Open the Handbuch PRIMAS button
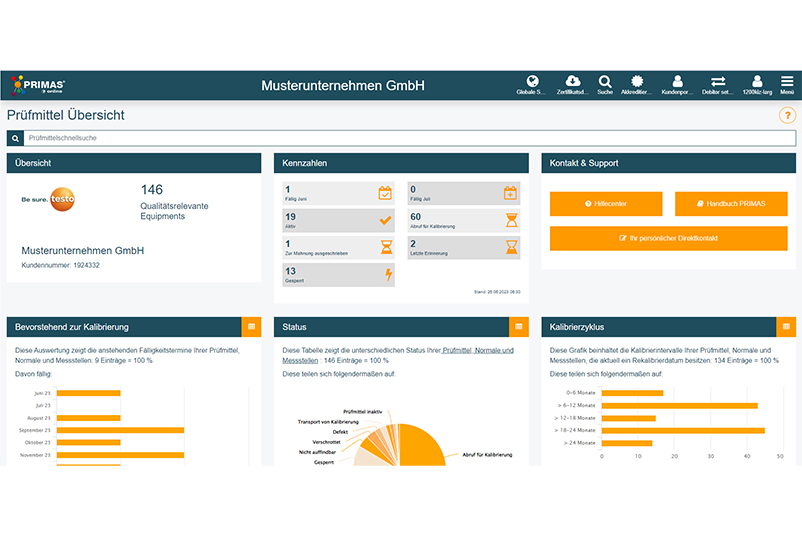 coord(731,204)
